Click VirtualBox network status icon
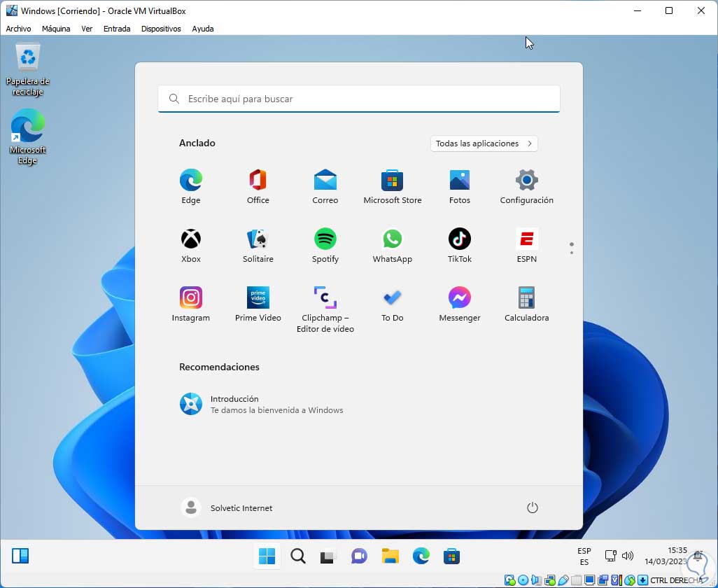Image resolution: width=718 pixels, height=588 pixels. 550,580
